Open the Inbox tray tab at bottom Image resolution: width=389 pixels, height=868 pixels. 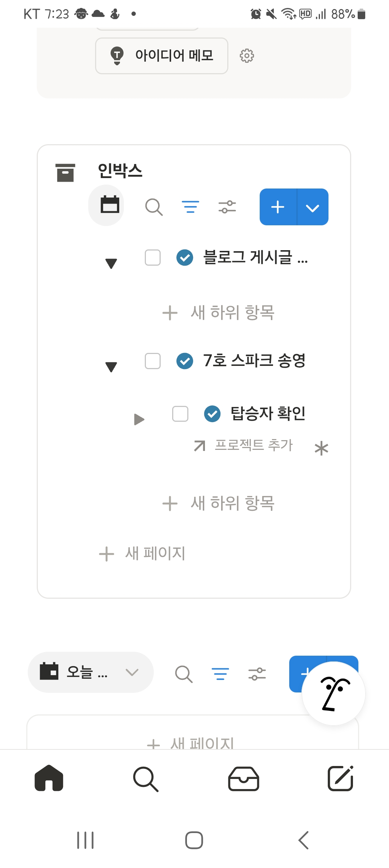point(243,779)
